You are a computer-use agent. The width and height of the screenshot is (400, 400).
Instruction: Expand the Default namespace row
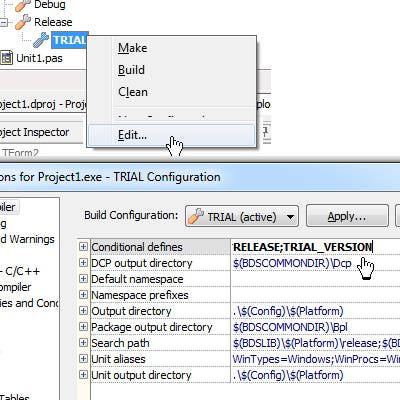pos(83,279)
